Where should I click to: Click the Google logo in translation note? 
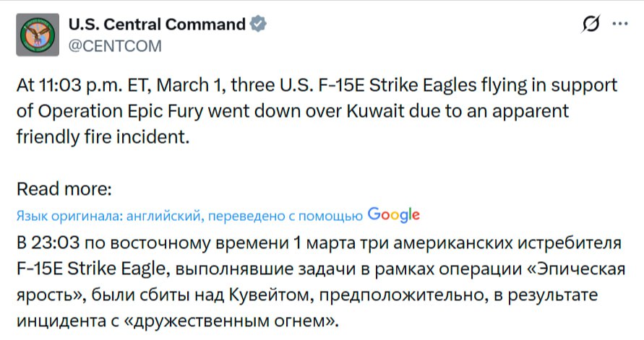(x=393, y=214)
